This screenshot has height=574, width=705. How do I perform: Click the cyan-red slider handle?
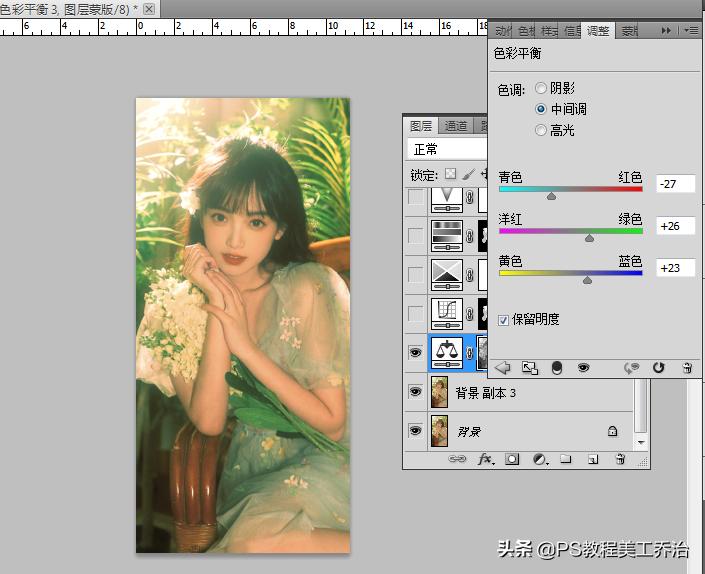[x=551, y=196]
